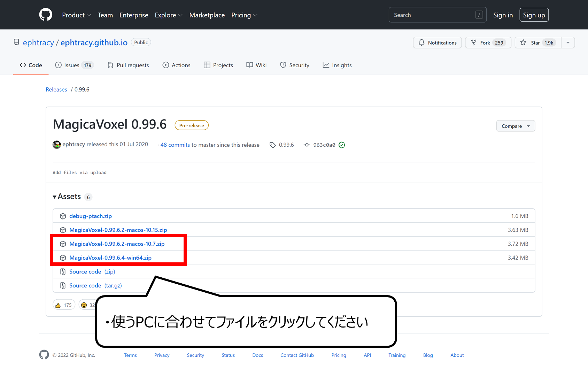Star the repository
The image size is (588, 392).
(x=538, y=43)
